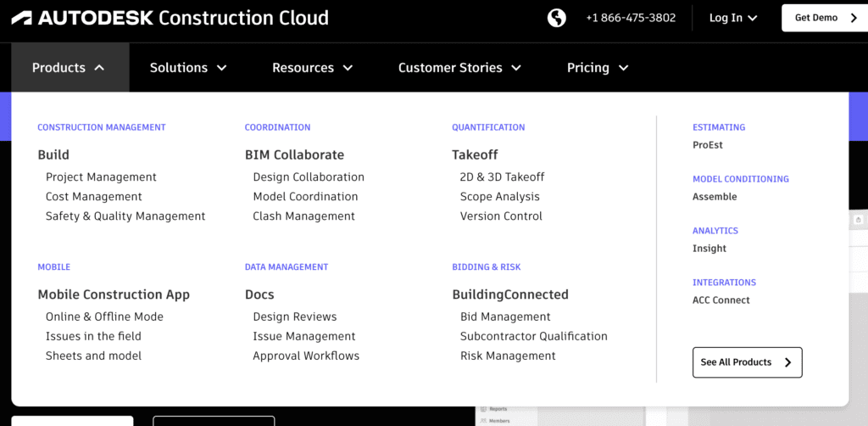Expand the Solutions dropdown
The width and height of the screenshot is (868, 426).
188,68
